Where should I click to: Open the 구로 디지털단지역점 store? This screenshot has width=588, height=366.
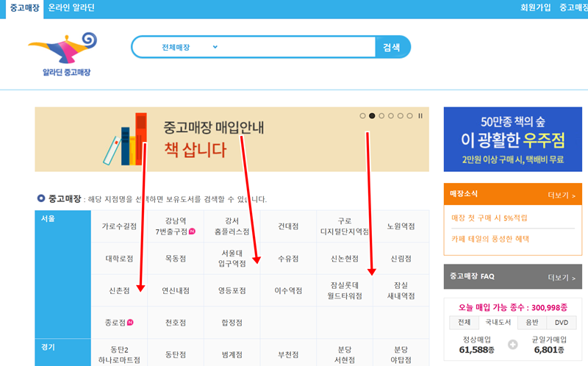tap(345, 226)
